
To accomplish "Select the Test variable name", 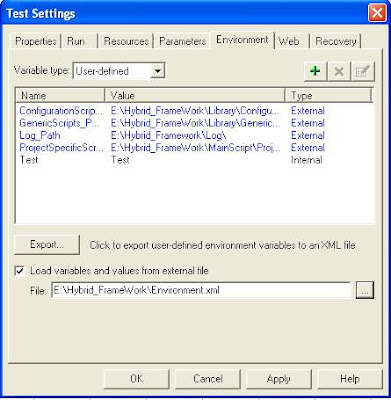I will tap(29, 160).
